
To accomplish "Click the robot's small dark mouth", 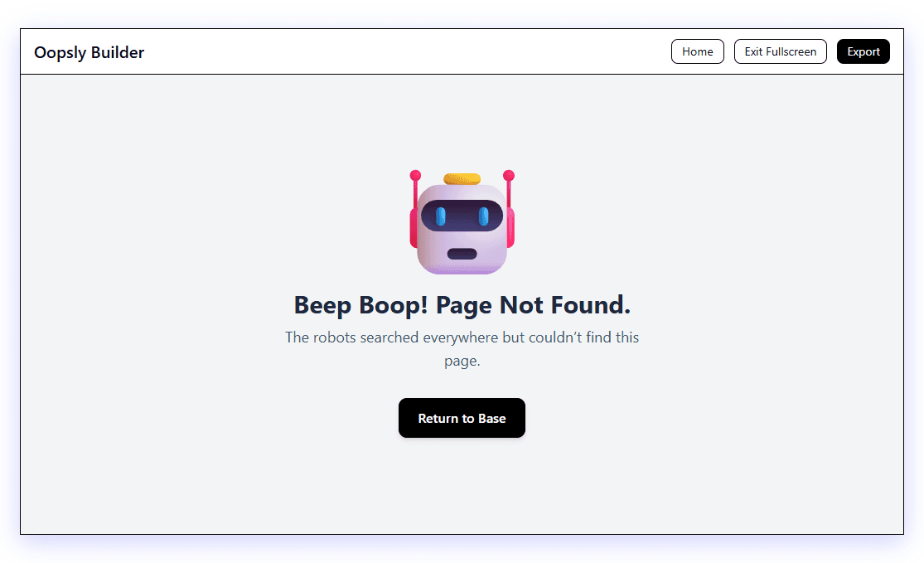I will click(462, 254).
